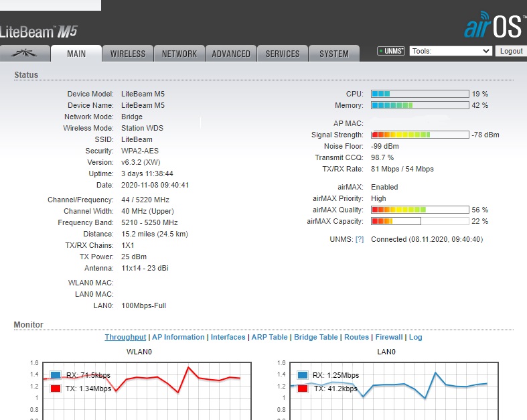Click the airOS logo

pyautogui.click(x=495, y=25)
